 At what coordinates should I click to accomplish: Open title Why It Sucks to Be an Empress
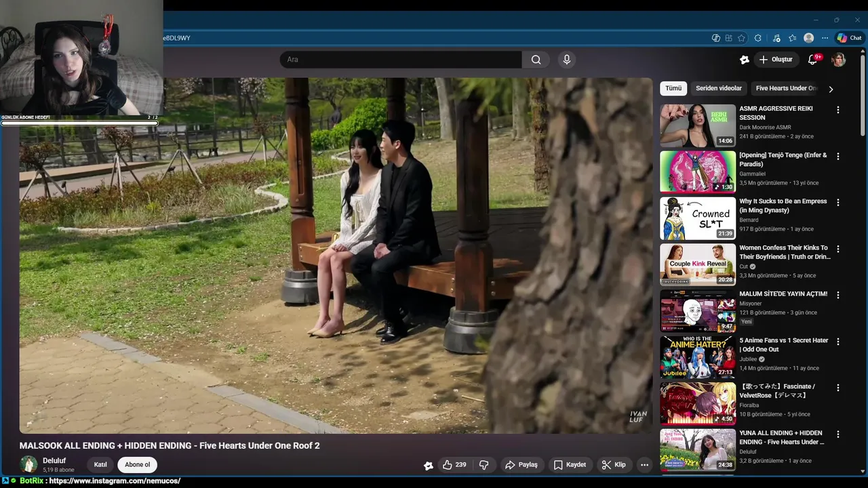tap(783, 206)
